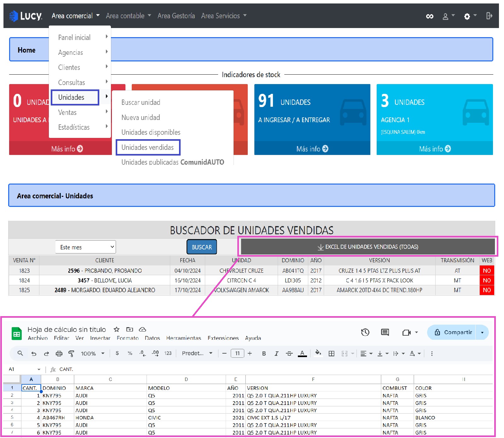Click the decrease decimal places icon
Image resolution: width=504 pixels, height=438 pixels.
click(x=142, y=353)
